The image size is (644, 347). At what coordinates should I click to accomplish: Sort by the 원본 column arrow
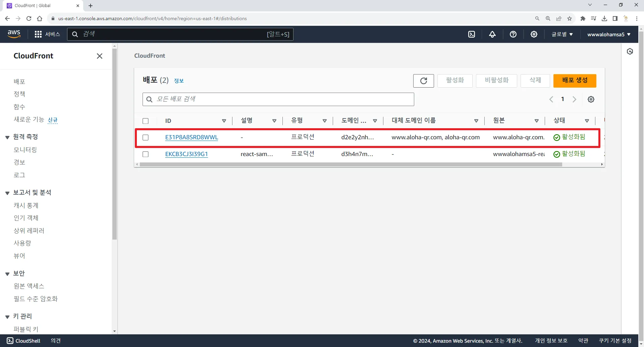537,121
